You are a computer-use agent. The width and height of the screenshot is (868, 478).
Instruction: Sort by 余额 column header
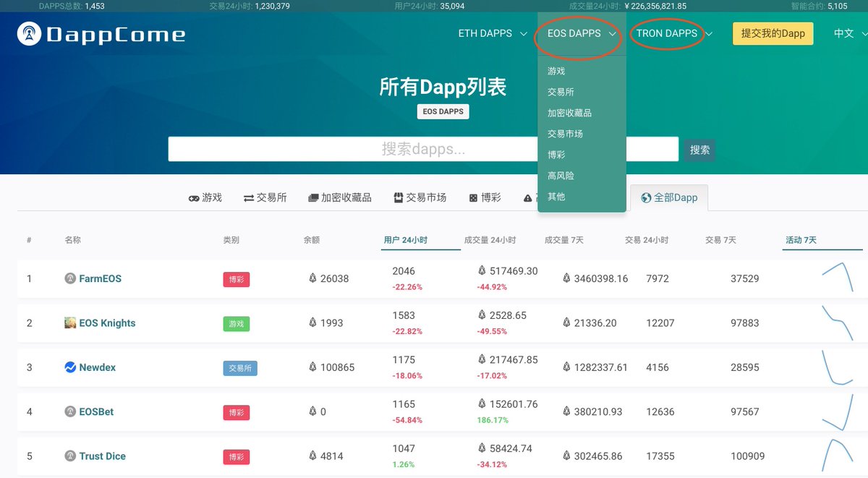pos(312,240)
